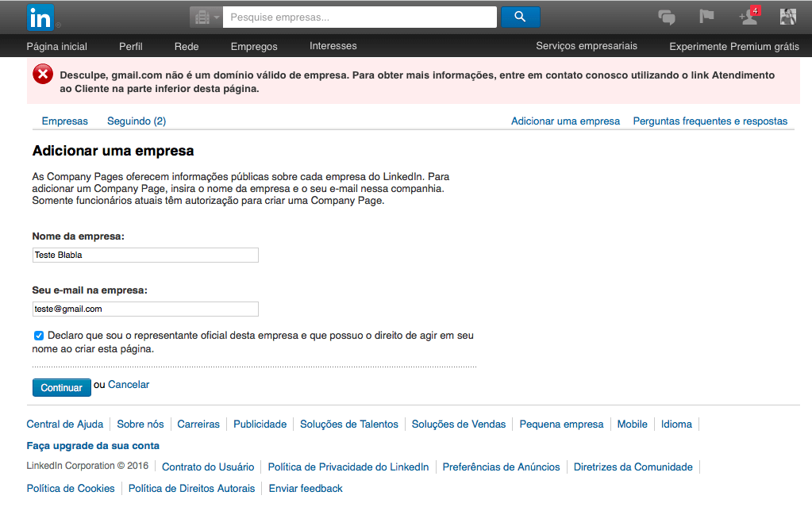Image resolution: width=812 pixels, height=507 pixels.
Task: Open Pequena empresa link
Action: 561,424
